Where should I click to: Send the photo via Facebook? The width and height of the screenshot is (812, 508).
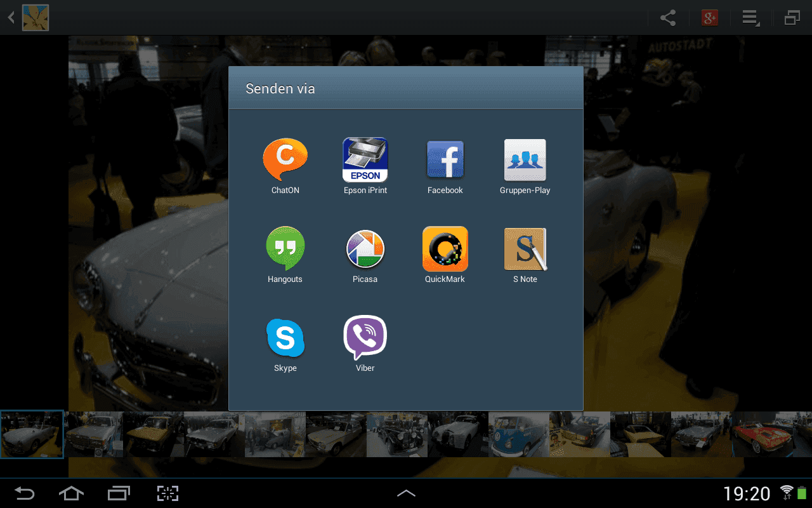(445, 166)
